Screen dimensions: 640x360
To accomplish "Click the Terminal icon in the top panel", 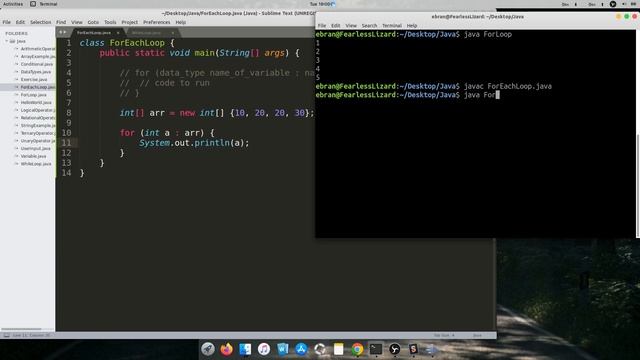I will pyautogui.click(x=33, y=4).
